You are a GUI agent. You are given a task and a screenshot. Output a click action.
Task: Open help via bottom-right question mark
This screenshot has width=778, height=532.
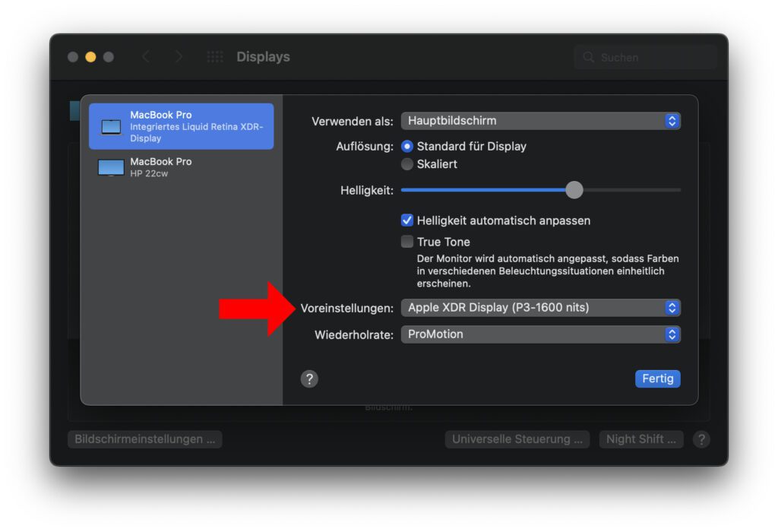[701, 439]
